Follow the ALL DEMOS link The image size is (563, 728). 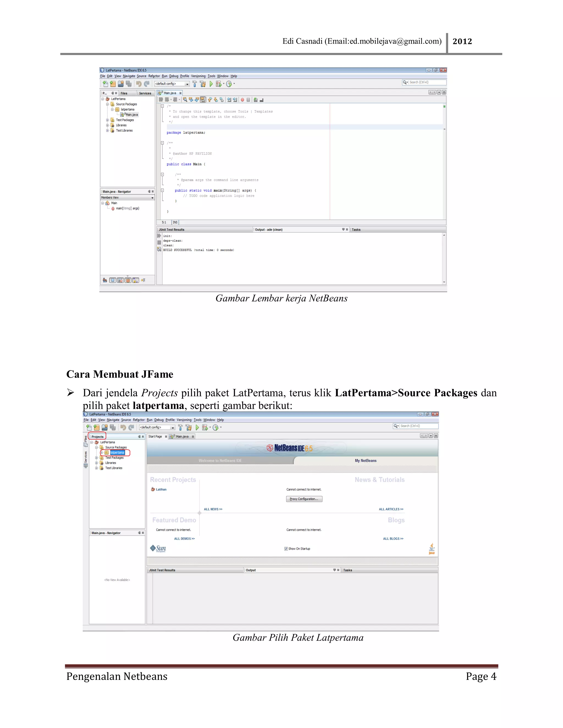coord(184,539)
